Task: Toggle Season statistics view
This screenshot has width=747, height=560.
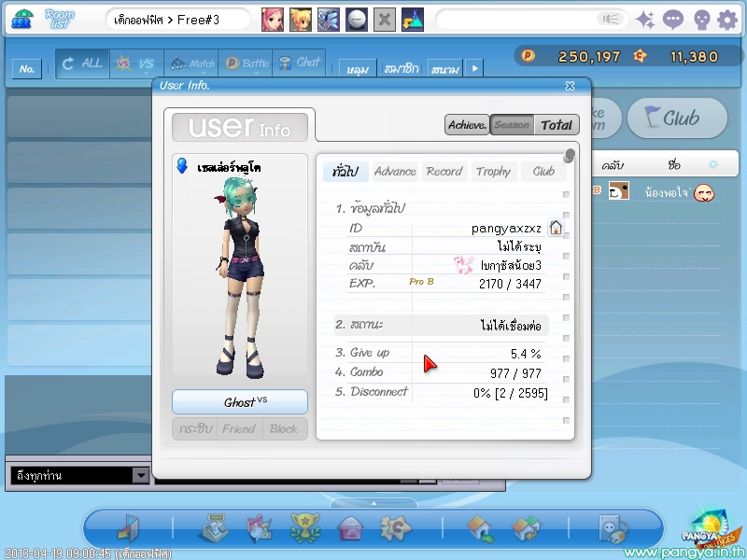Action: tap(512, 125)
